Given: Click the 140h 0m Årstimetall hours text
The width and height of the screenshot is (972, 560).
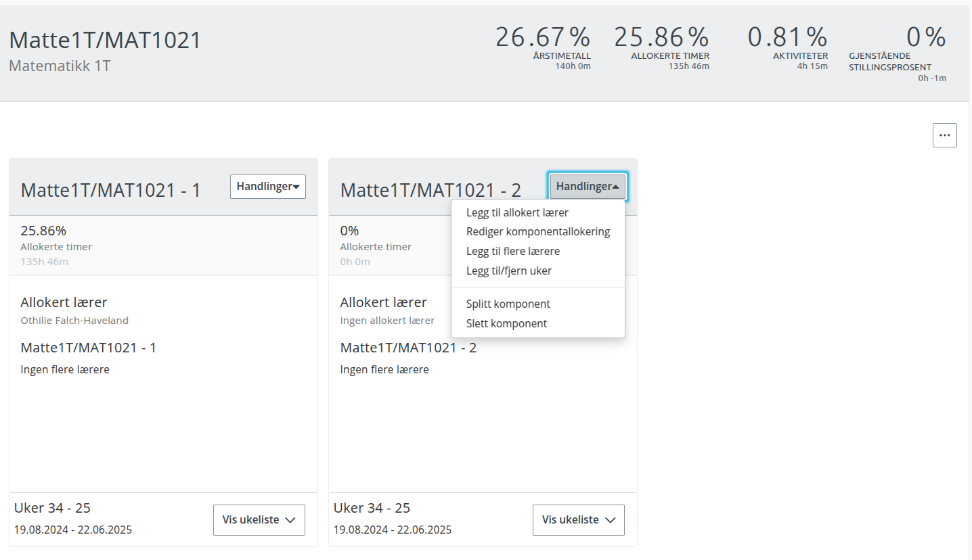Looking at the screenshot, I should (x=573, y=66).
